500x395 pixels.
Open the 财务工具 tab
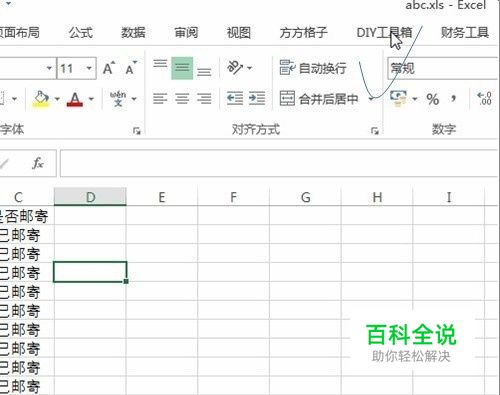465,32
